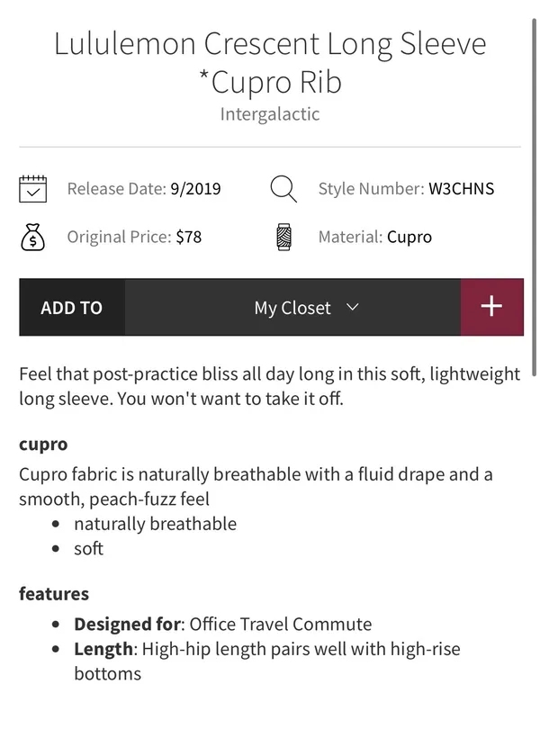This screenshot has height=756, width=540.
Task: Click the Lululemon Crescent Long Sleeve title
Action: [270, 63]
